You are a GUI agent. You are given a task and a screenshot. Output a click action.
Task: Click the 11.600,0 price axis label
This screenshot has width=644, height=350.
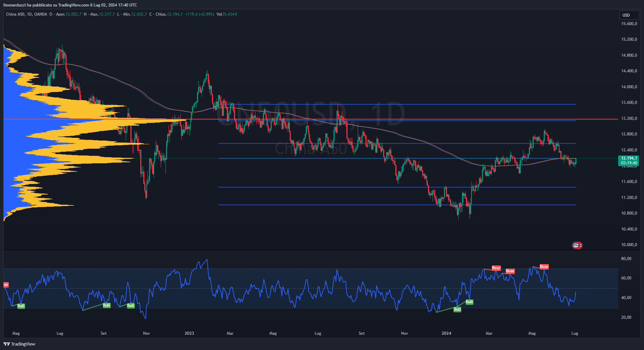[x=629, y=182]
